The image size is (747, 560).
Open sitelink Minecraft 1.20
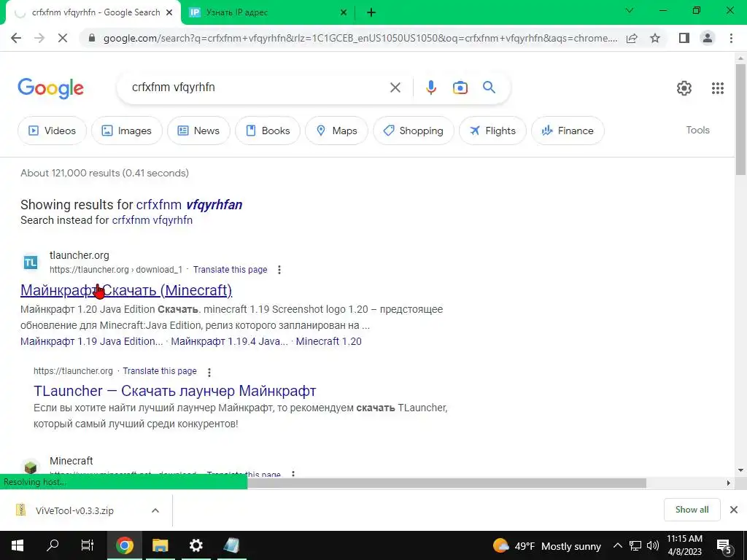329,341
